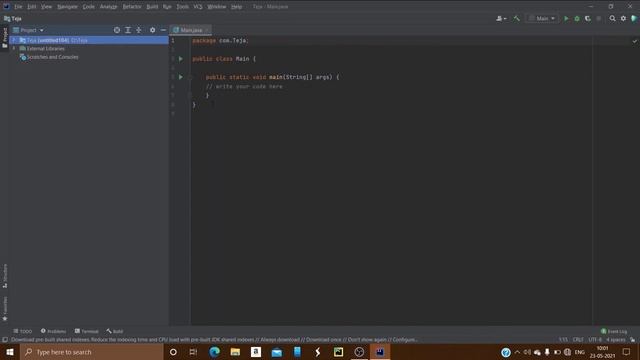
Task: Build project with the hammer icon
Action: [516, 18]
